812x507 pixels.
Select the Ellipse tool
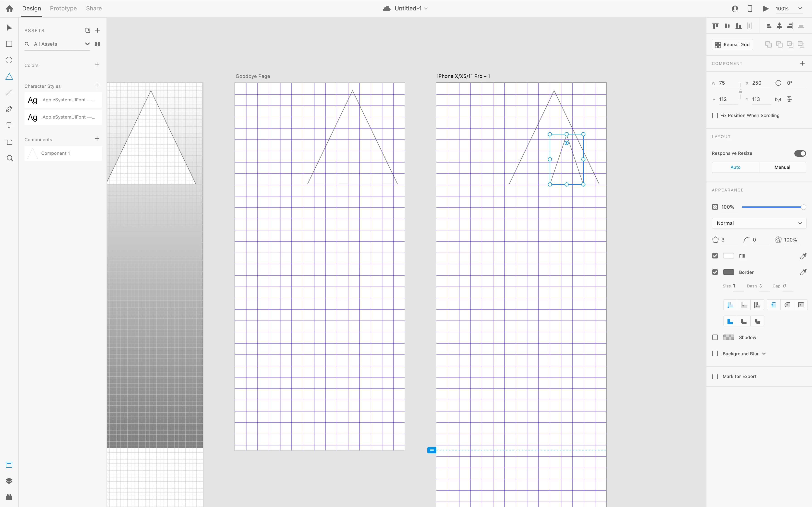coord(9,60)
